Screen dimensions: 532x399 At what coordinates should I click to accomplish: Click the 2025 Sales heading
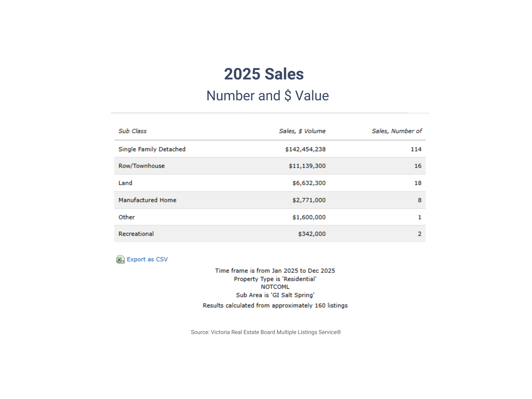(x=264, y=74)
